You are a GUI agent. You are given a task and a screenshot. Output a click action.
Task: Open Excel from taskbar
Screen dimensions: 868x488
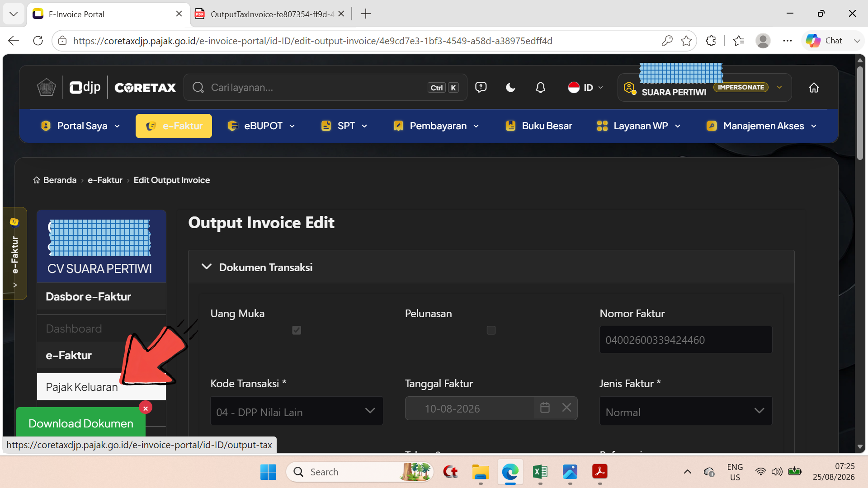(540, 472)
